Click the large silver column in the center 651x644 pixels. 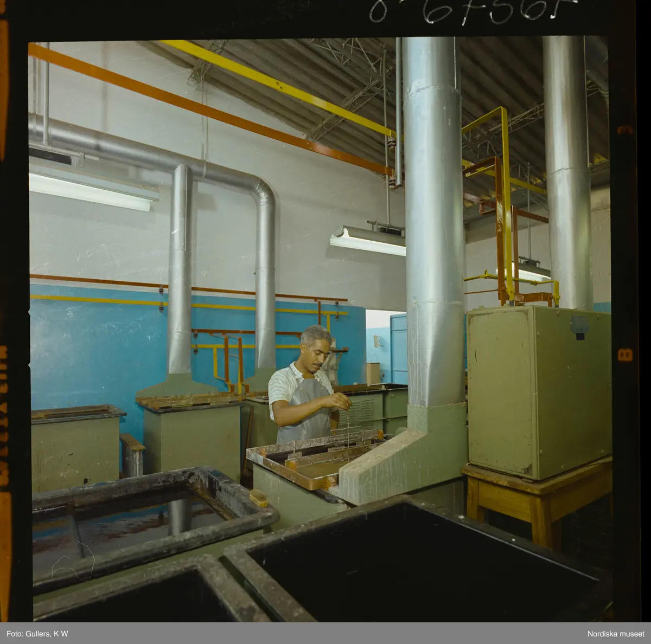[x=433, y=217]
